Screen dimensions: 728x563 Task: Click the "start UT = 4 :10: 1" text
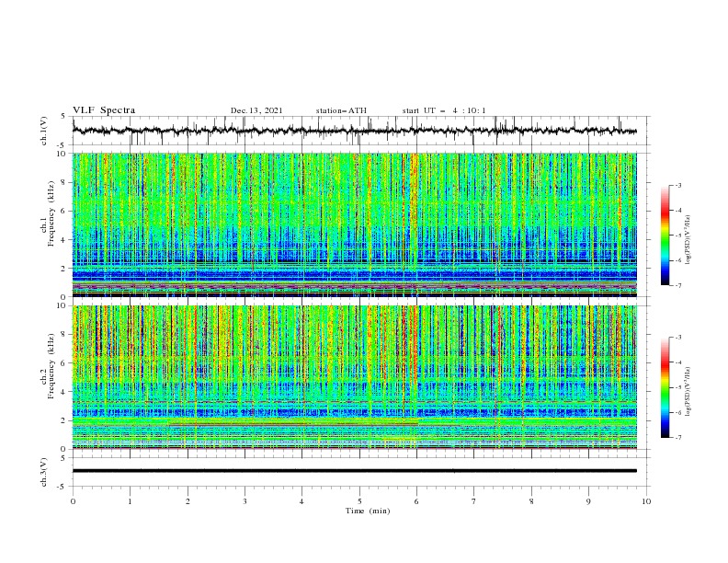pyautogui.click(x=444, y=110)
